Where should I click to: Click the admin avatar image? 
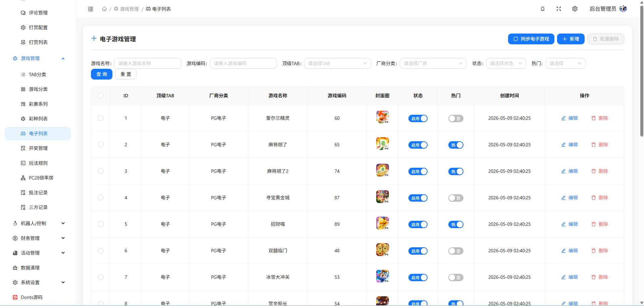point(623,9)
